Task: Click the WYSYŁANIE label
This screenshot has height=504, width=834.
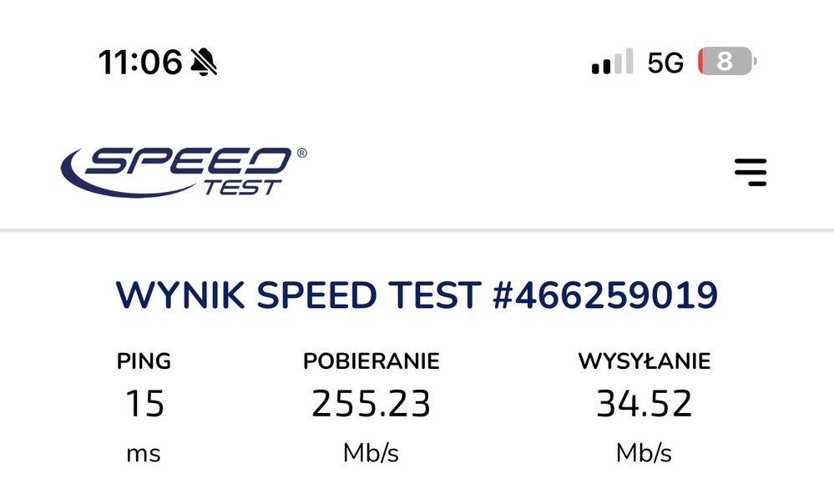Action: (x=644, y=361)
